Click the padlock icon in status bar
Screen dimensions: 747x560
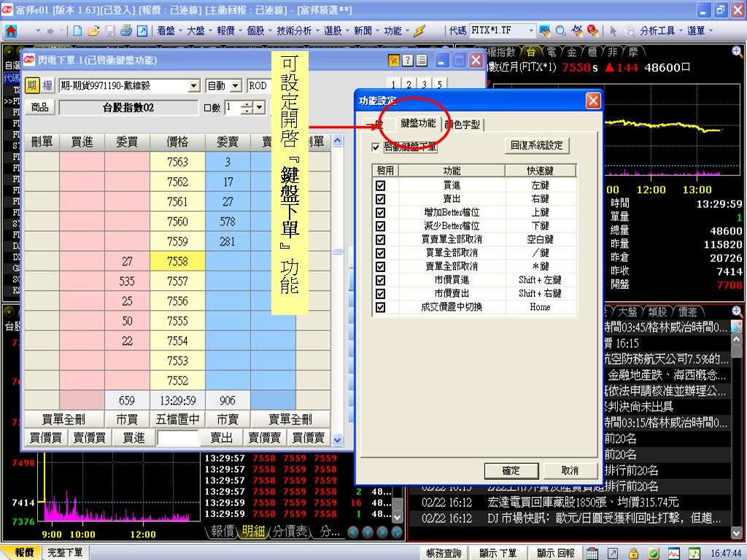pyautogui.click(x=633, y=553)
